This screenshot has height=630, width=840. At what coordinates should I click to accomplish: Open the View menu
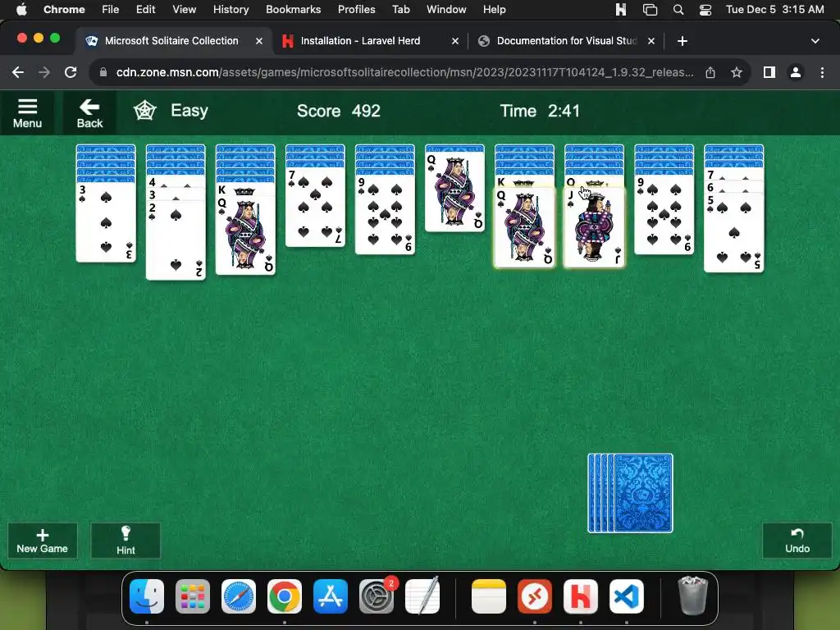click(x=185, y=9)
